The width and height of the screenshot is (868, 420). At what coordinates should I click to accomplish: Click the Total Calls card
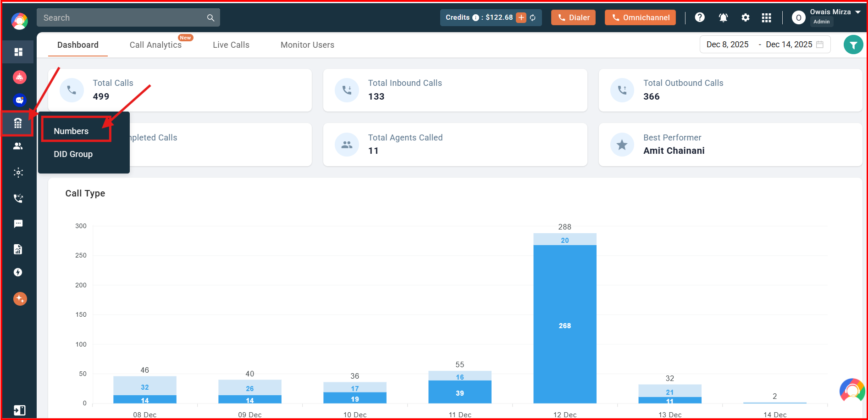180,90
